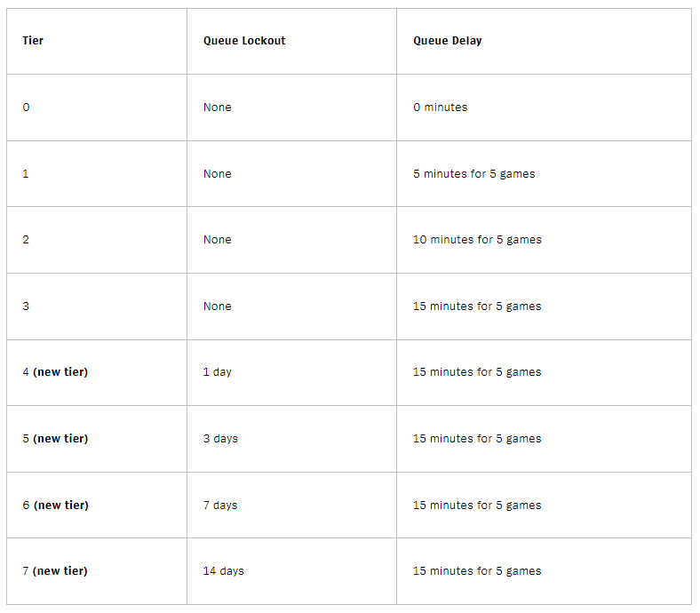This screenshot has width=700, height=613.
Task: Click '10 minutes for 5 games' text
Action: [x=477, y=240]
